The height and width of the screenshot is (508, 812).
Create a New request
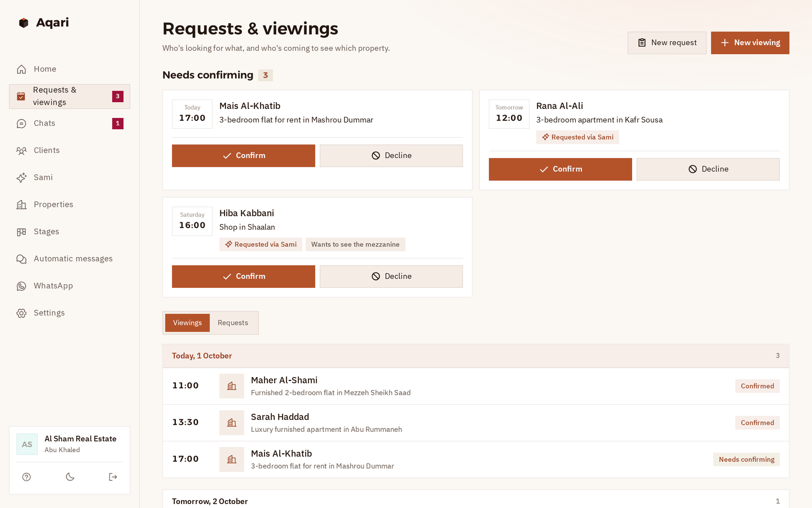point(667,43)
